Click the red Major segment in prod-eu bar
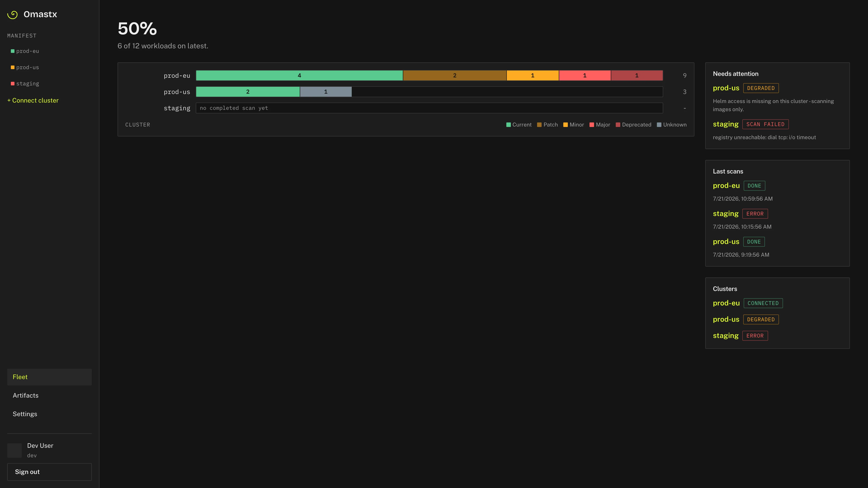868x488 pixels. (585, 75)
